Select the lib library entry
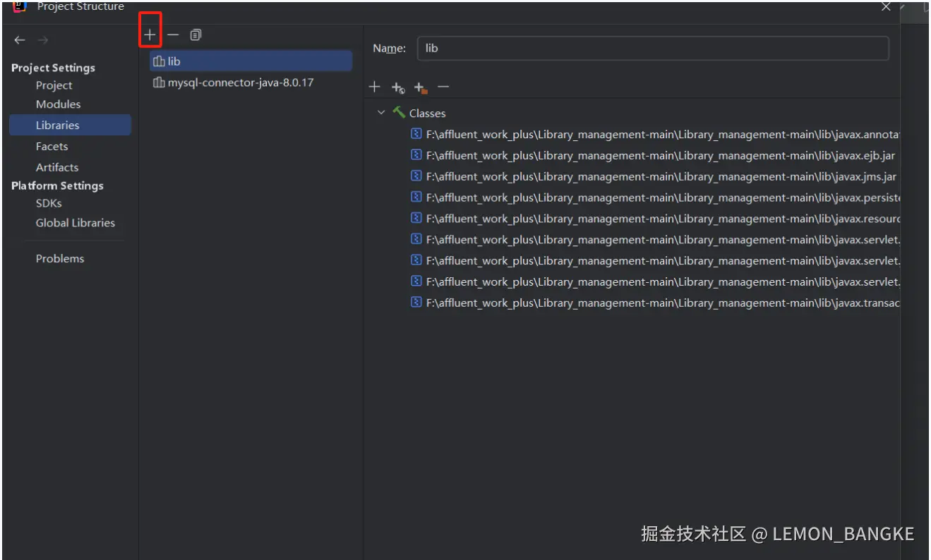The image size is (931, 560). (251, 61)
